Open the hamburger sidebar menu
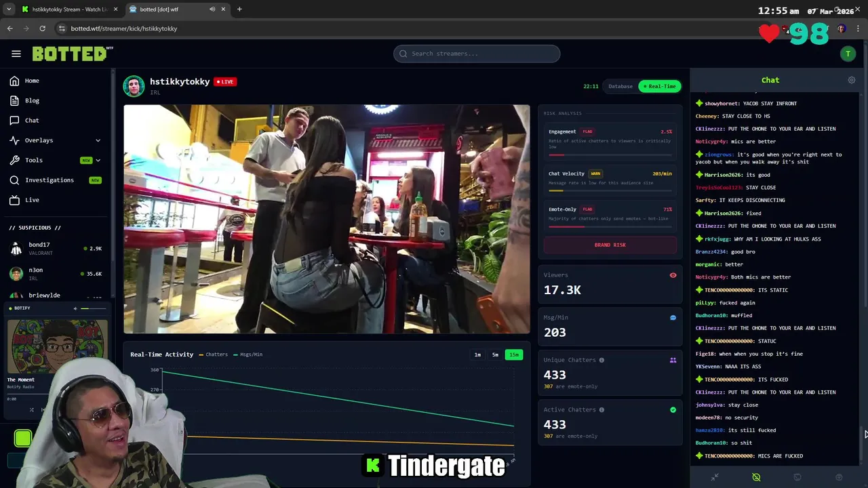Image resolution: width=868 pixels, height=488 pixels. click(16, 54)
